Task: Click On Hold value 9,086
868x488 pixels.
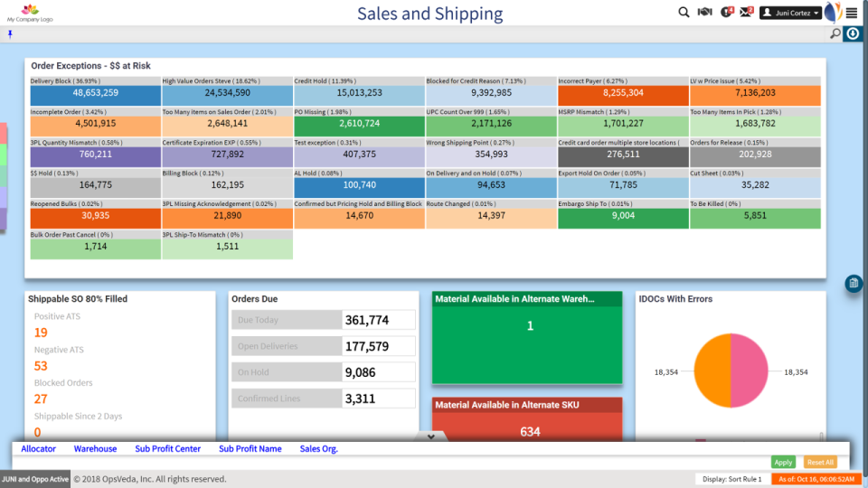Action: (x=361, y=372)
